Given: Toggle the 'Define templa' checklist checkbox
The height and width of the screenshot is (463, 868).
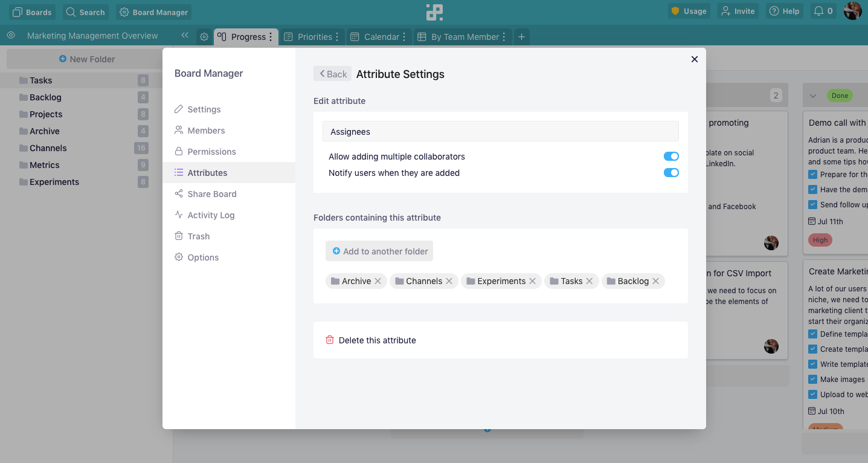Looking at the screenshot, I should click(x=813, y=334).
